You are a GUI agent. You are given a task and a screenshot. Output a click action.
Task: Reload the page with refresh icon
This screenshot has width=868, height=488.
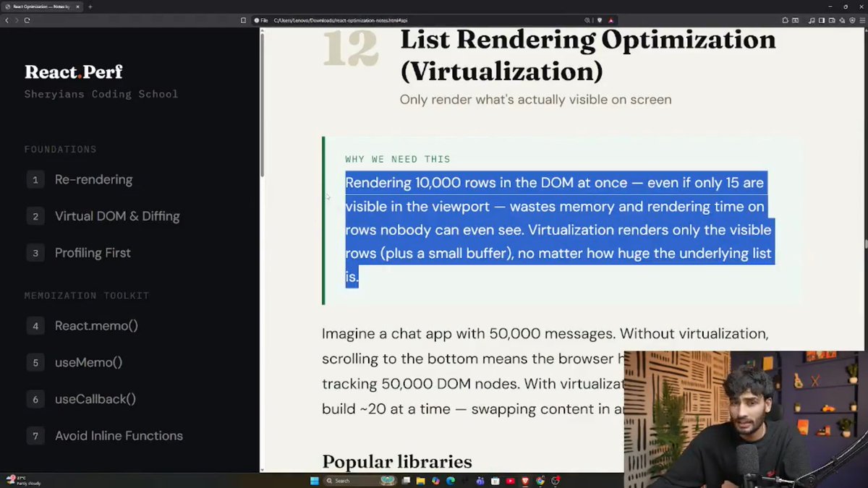27,20
